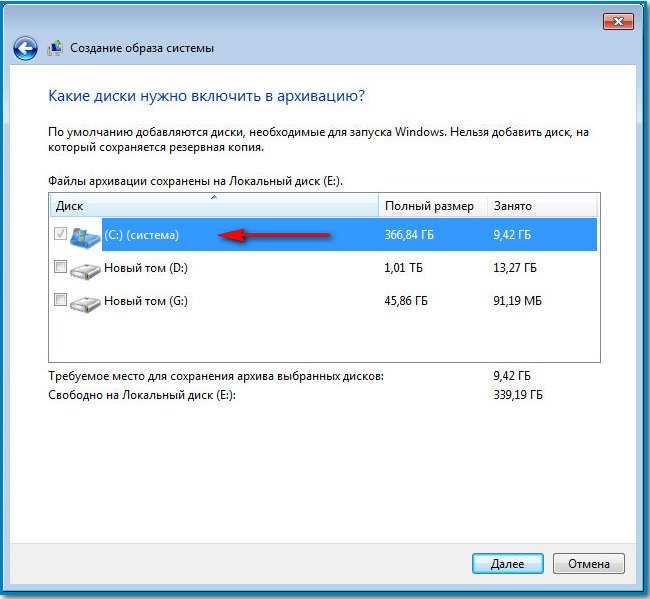The width and height of the screenshot is (650, 599).
Task: Click the 366,84 ГБ size value
Action: pos(409,235)
